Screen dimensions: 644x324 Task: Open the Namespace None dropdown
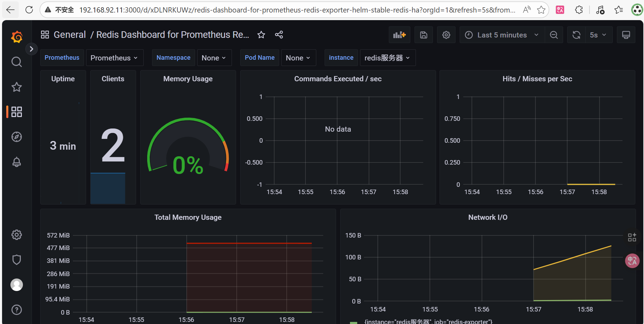214,58
